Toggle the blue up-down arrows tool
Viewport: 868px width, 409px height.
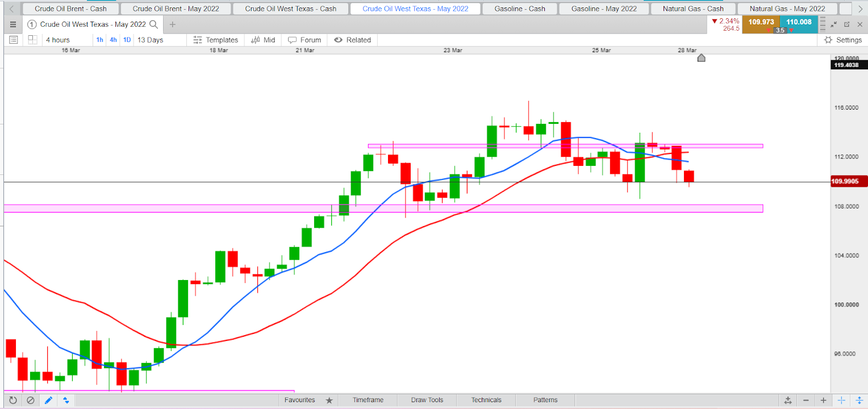[x=66, y=400]
